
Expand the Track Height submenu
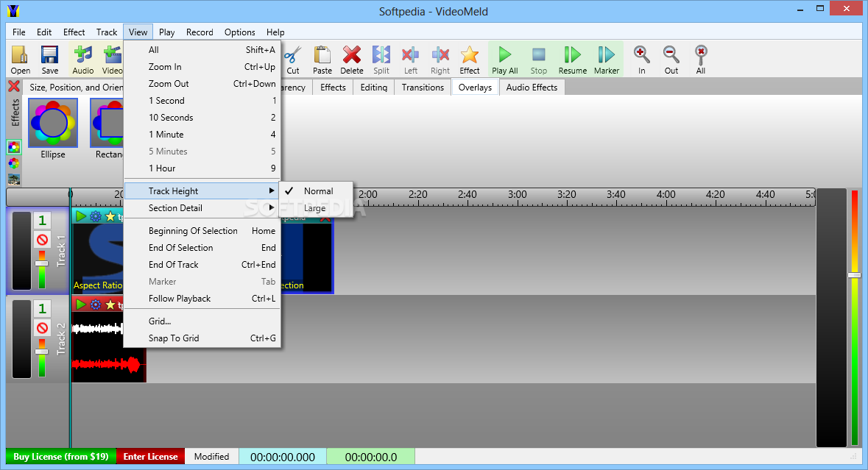tap(202, 191)
